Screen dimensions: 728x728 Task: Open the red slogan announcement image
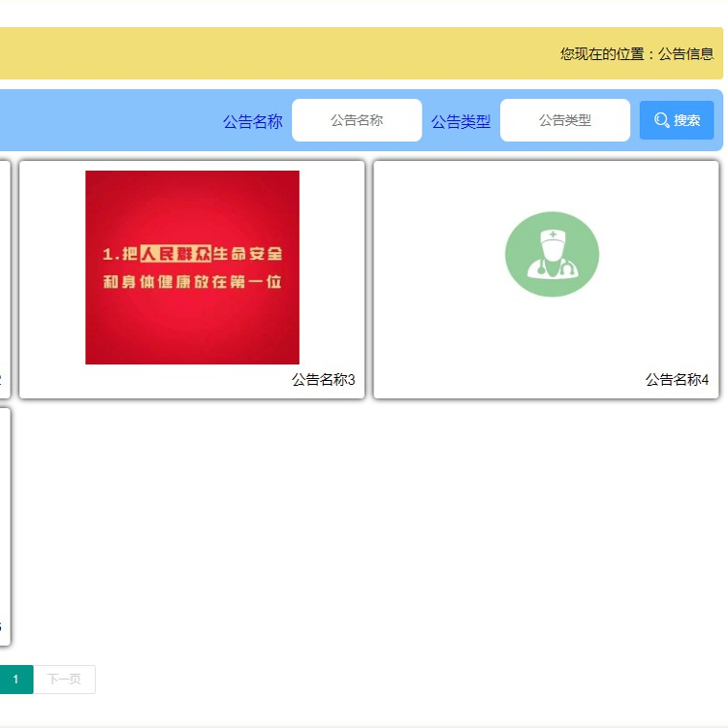point(192,268)
